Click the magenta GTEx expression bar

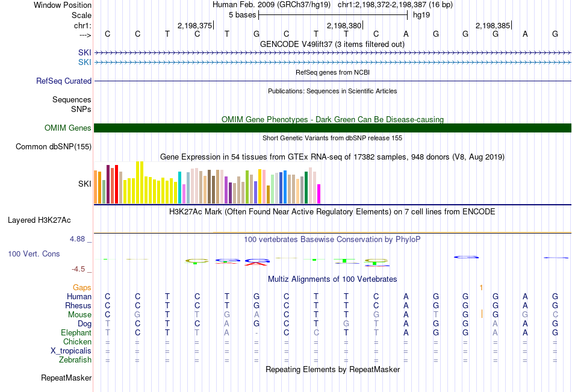tap(319, 194)
